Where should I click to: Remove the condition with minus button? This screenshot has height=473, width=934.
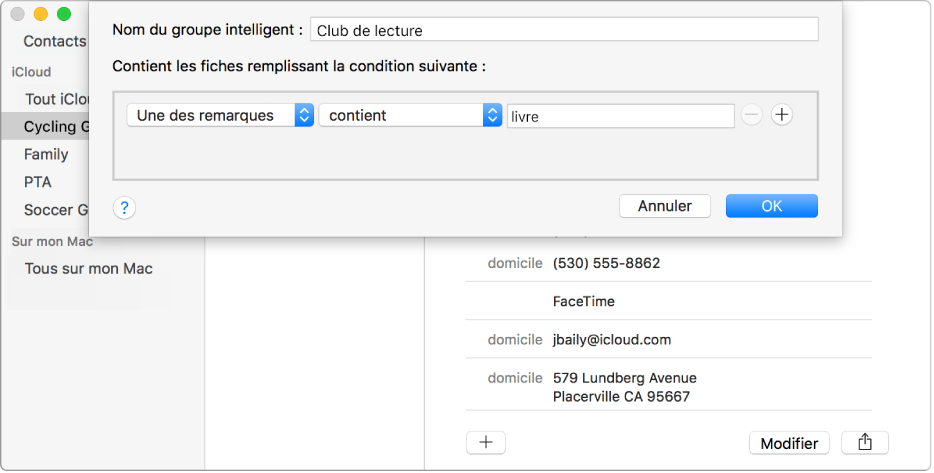(752, 115)
